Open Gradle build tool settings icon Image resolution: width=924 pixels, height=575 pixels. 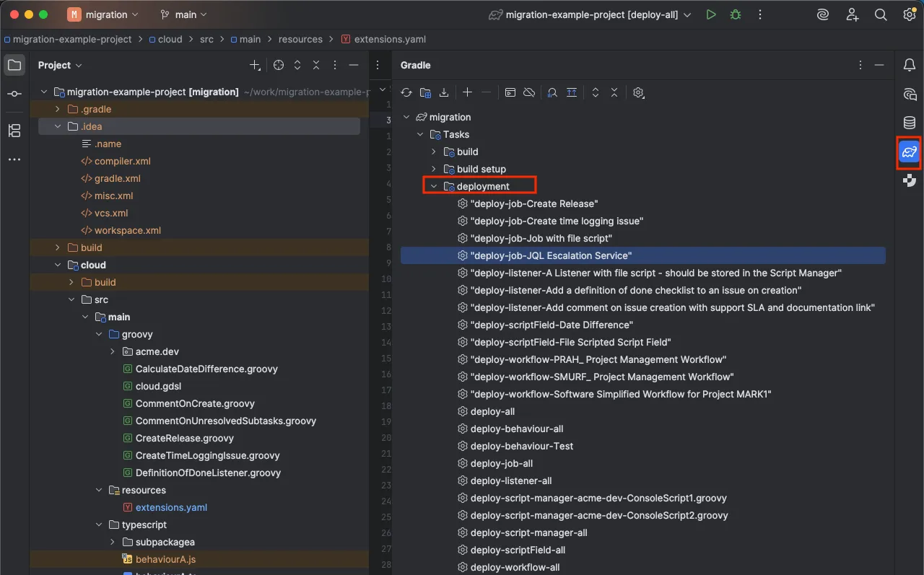(x=638, y=92)
